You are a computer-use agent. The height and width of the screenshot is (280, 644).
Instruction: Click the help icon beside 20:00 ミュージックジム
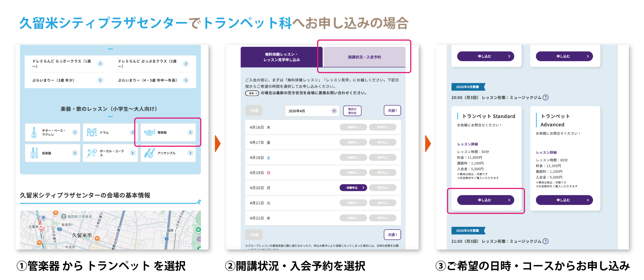(x=546, y=97)
